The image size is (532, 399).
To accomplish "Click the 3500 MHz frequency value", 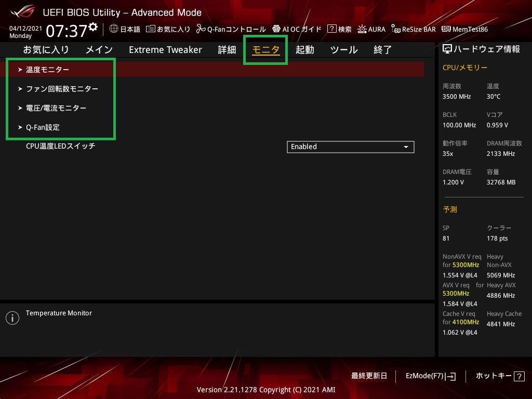I will 456,97.
